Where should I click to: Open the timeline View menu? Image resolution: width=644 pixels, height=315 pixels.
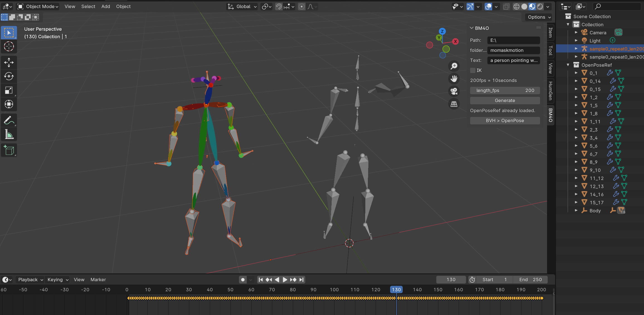coord(79,280)
